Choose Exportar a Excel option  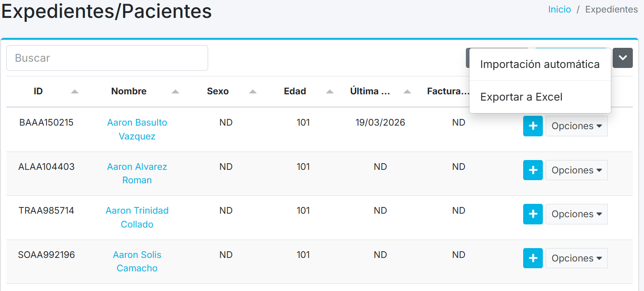point(521,97)
